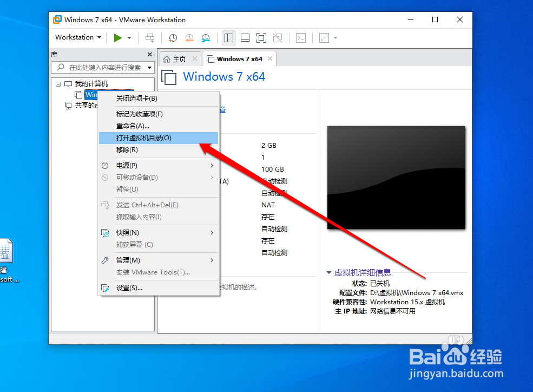Click the wrench icon beside 管理(M)
This screenshot has width=533, height=392.
point(105,260)
